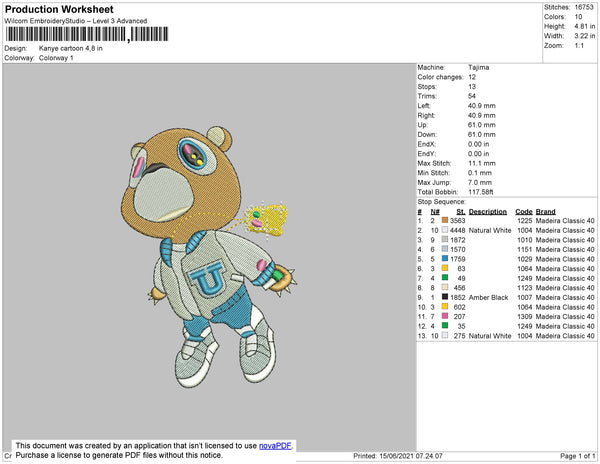
Task: Click the Colors value 10
Action: pyautogui.click(x=578, y=17)
